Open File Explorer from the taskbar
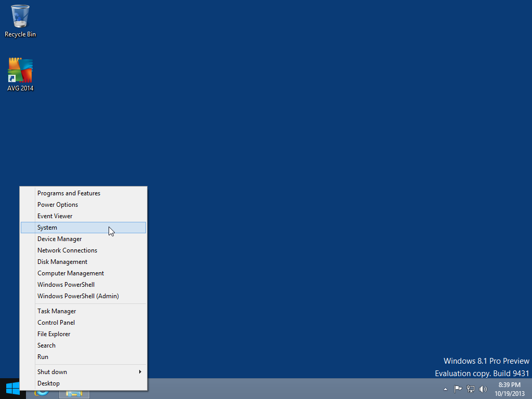The width and height of the screenshot is (532, 399). [x=74, y=394]
